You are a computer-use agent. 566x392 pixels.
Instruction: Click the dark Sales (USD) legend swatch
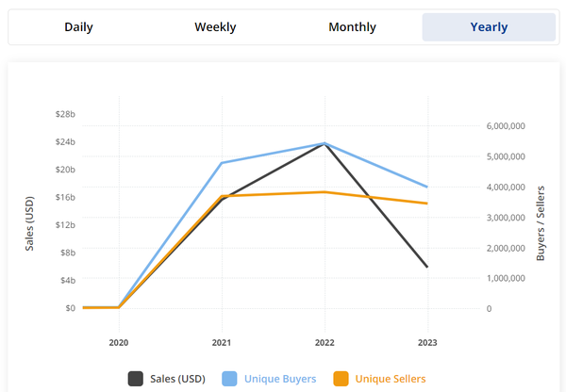coord(136,379)
